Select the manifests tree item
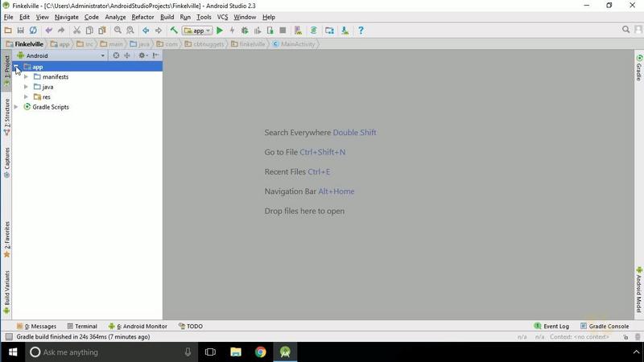 point(56,76)
